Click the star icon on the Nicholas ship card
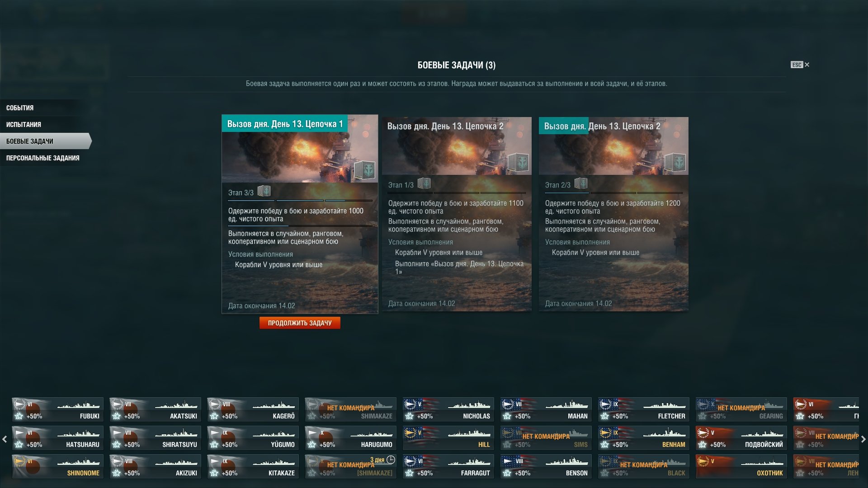 coord(409,416)
